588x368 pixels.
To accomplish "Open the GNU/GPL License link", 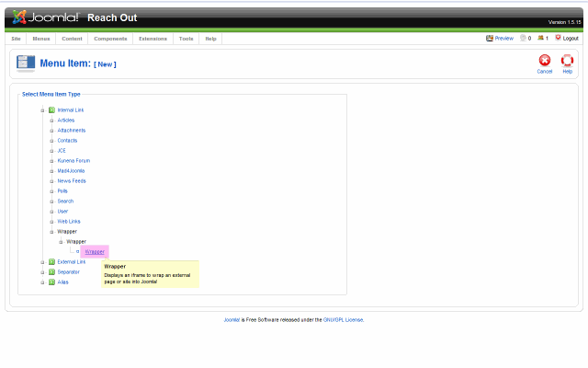I will [343, 320].
